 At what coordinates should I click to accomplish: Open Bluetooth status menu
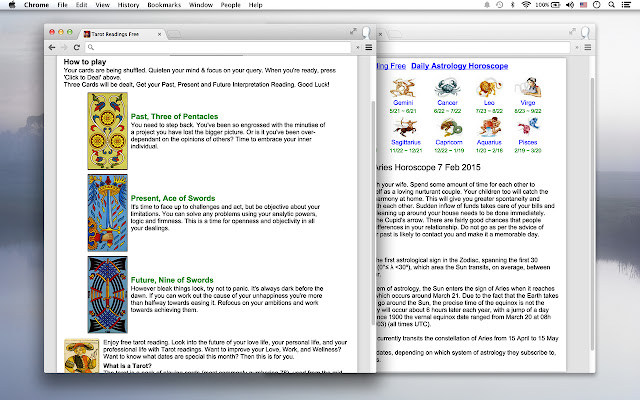pos(513,5)
